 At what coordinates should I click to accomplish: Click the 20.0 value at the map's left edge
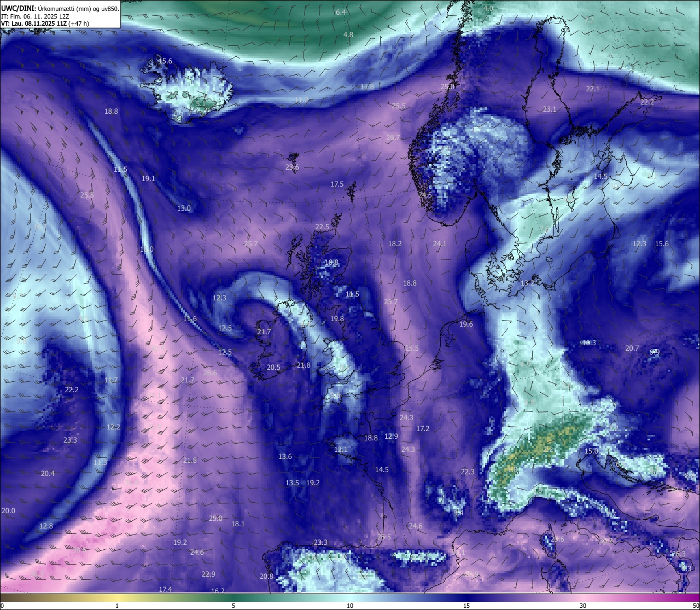click(8, 511)
